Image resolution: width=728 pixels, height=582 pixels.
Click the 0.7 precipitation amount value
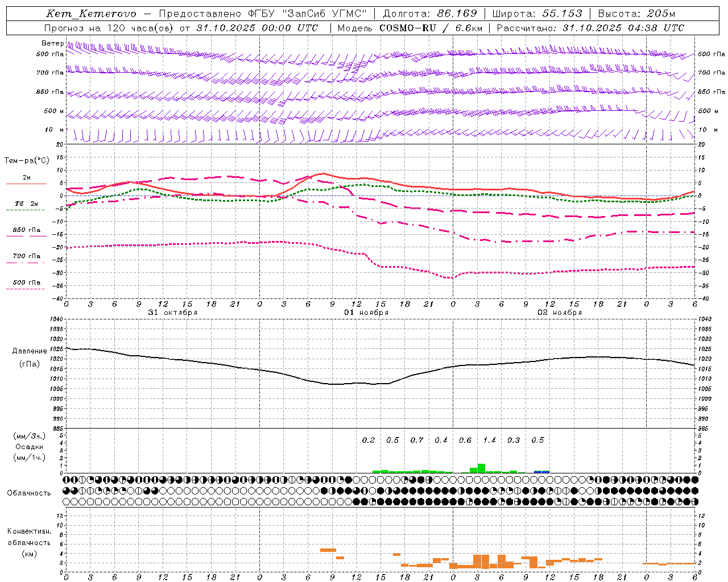[x=417, y=440]
